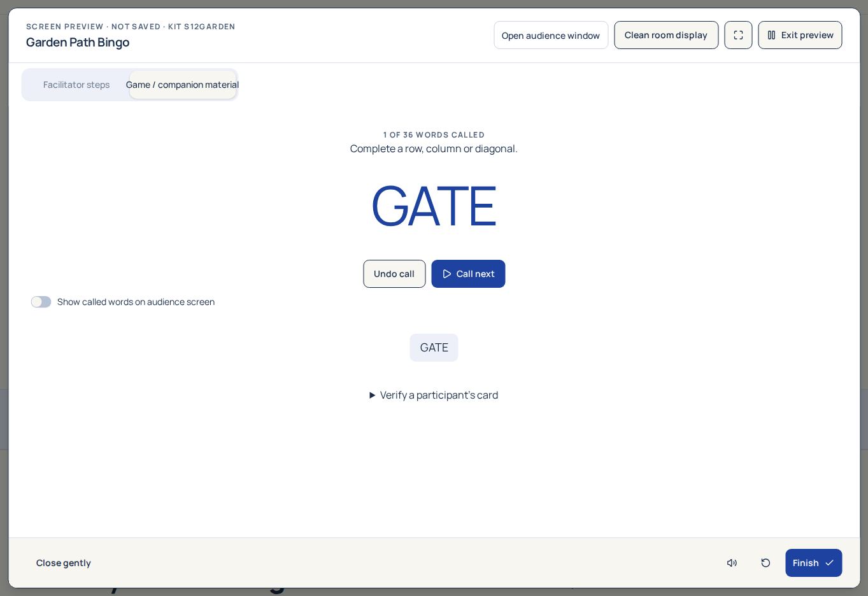Click the called word chip GATE
The height and width of the screenshot is (596, 868).
[x=434, y=348]
